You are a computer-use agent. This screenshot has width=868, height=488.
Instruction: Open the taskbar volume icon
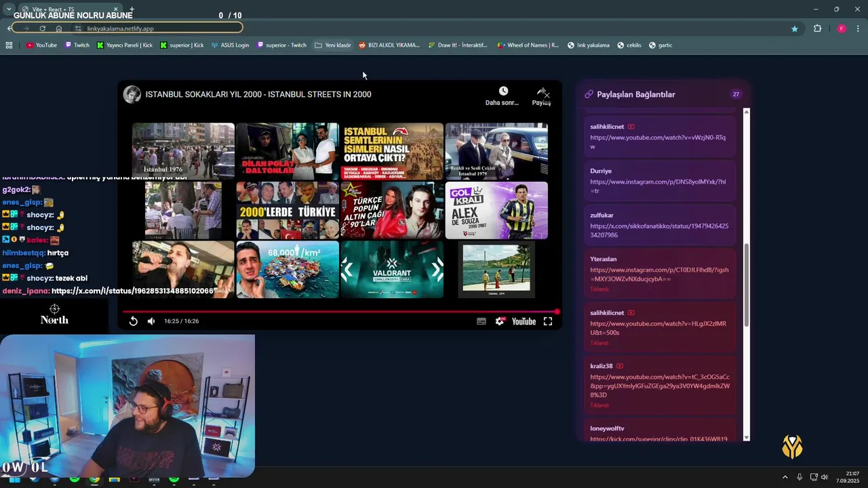pyautogui.click(x=825, y=477)
